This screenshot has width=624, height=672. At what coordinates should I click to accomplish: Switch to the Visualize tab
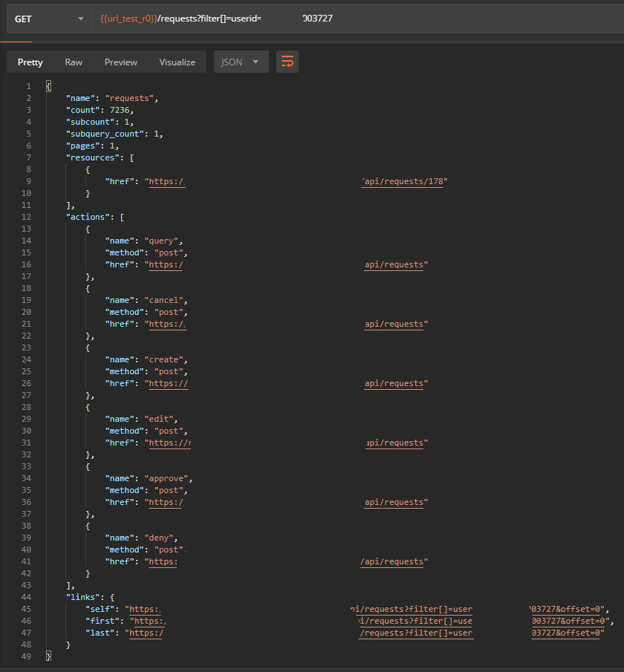coord(177,62)
